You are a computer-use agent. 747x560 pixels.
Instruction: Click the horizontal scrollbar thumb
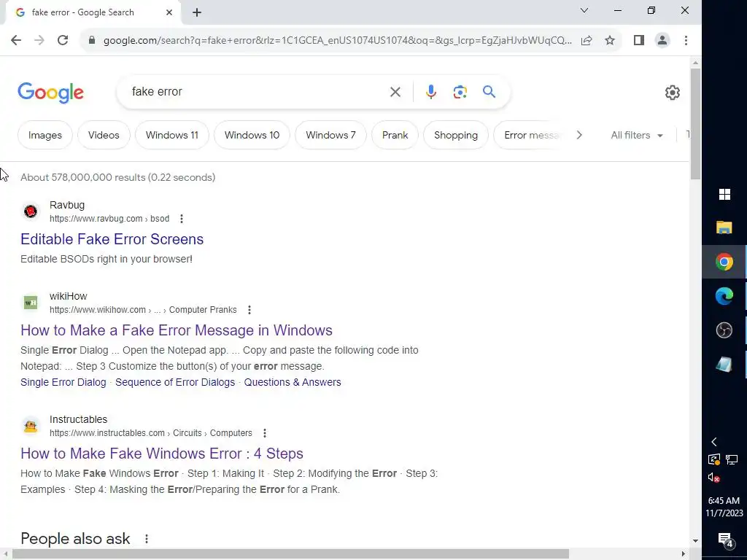(x=290, y=554)
